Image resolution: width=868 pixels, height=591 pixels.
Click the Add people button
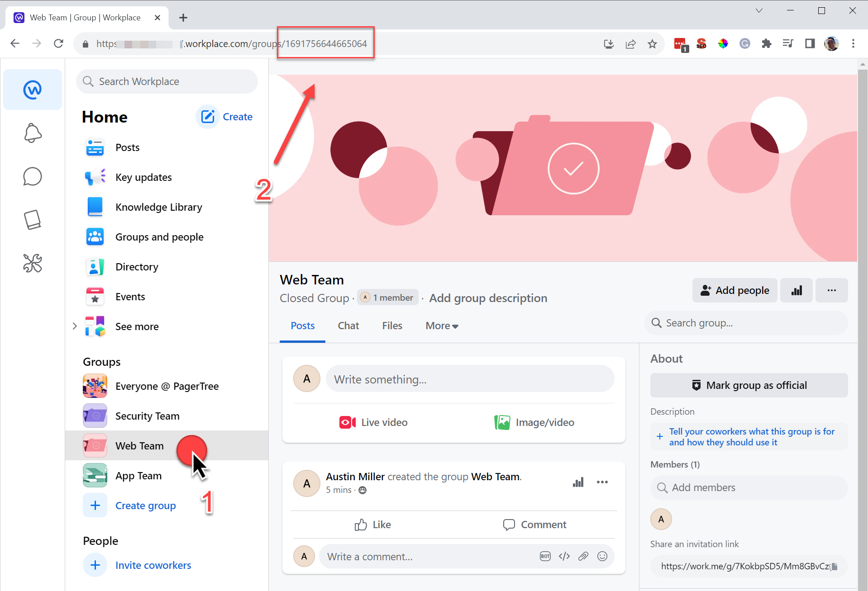click(x=734, y=290)
